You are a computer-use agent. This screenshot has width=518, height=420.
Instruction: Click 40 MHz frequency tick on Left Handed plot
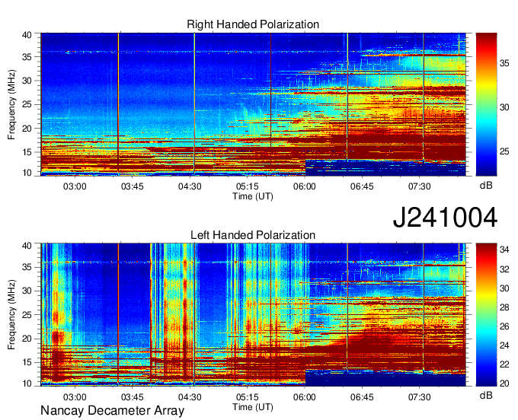(27, 246)
